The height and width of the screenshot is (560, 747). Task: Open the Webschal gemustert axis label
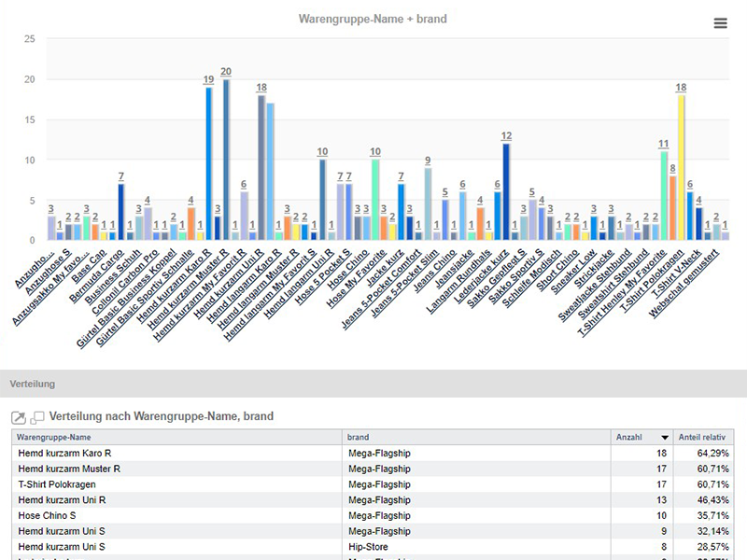coord(684,284)
